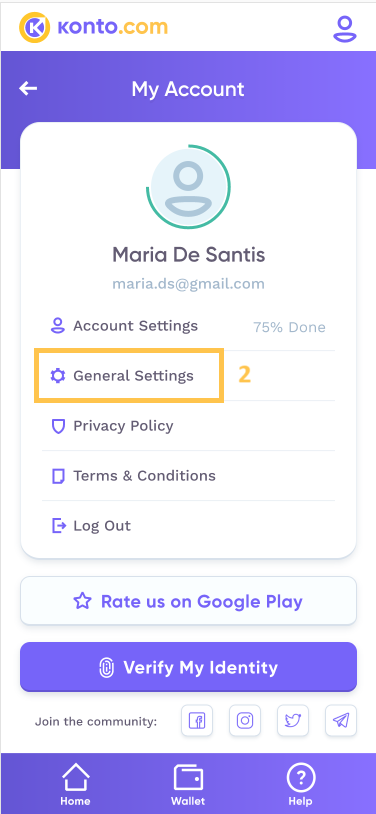376x814 pixels.
Task: Open Account Settings
Action: (x=188, y=326)
